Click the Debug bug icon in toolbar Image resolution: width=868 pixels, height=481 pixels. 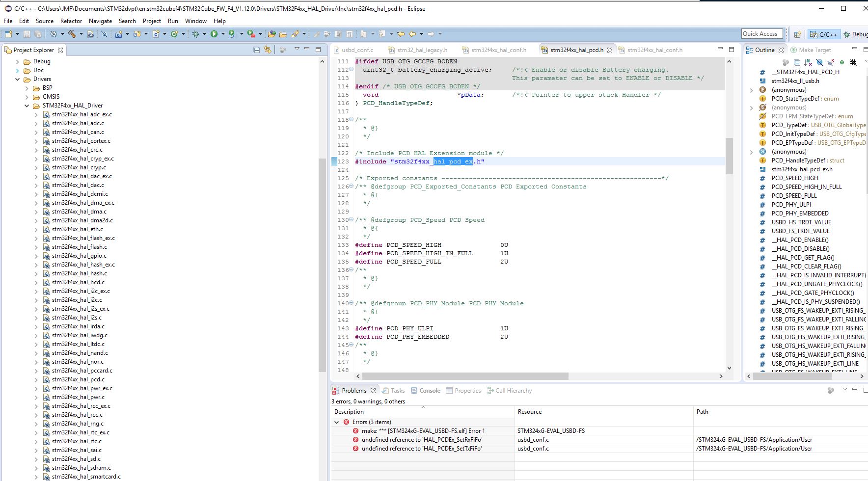[x=195, y=34]
